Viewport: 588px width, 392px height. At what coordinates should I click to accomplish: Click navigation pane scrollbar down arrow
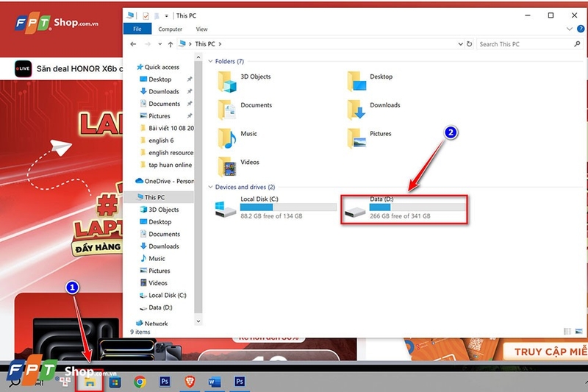coord(198,321)
